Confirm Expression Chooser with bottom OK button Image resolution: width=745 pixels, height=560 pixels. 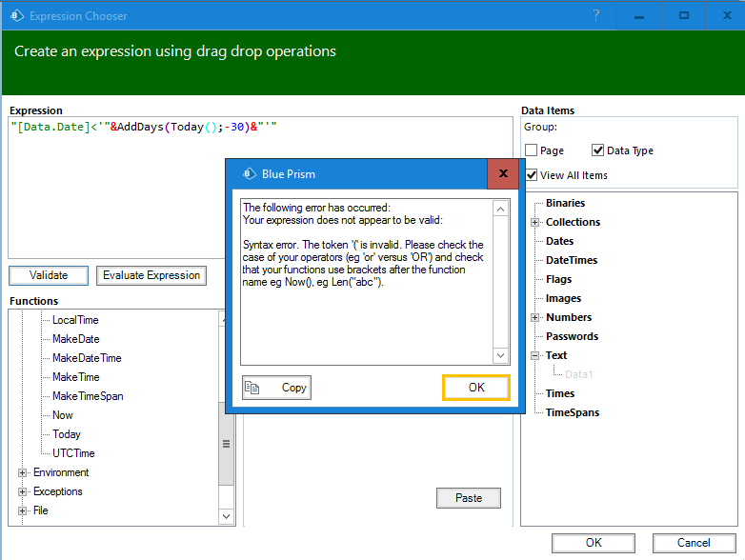coord(594,543)
